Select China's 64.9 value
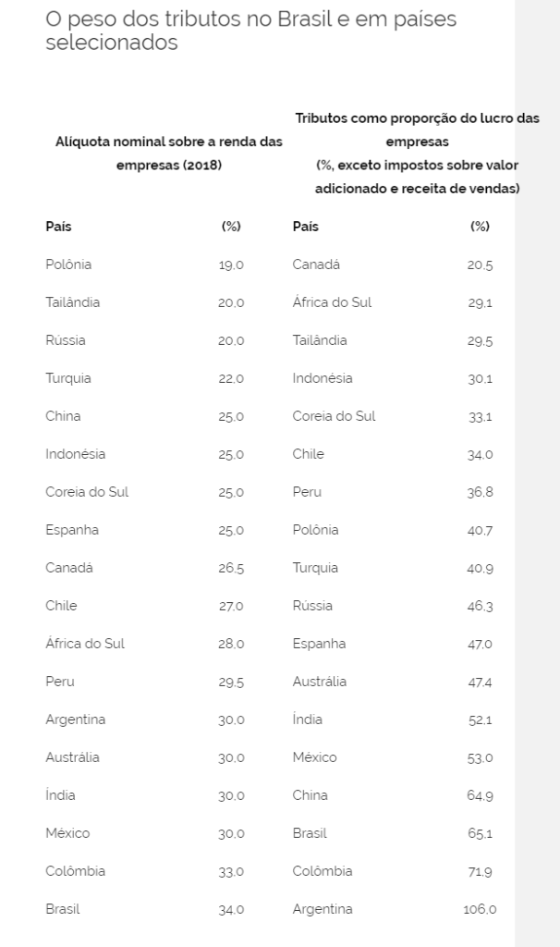 480,795
